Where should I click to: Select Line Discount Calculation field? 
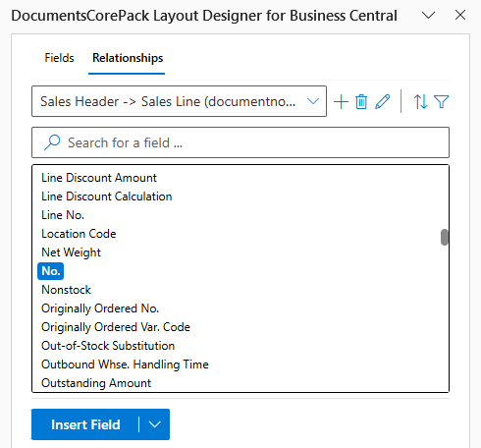(x=106, y=196)
